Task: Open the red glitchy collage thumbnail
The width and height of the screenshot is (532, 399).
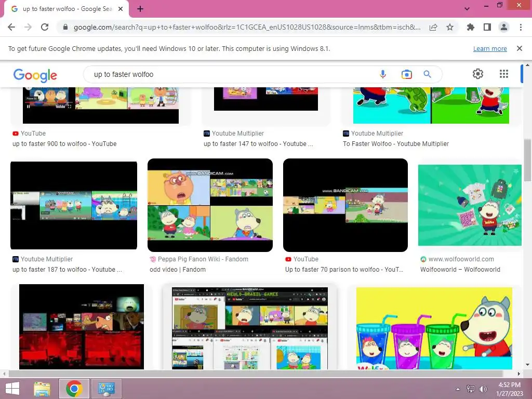Action: tap(82, 327)
